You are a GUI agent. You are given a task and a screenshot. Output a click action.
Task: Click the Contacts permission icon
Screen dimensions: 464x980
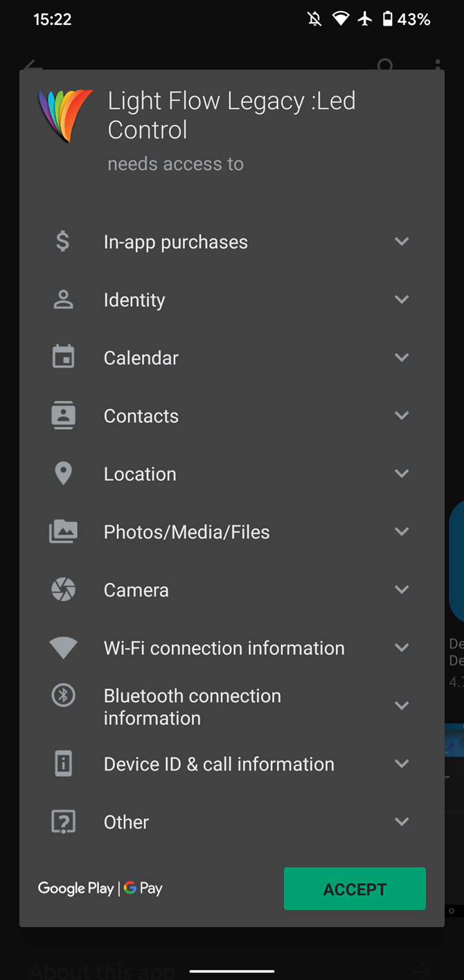click(63, 416)
